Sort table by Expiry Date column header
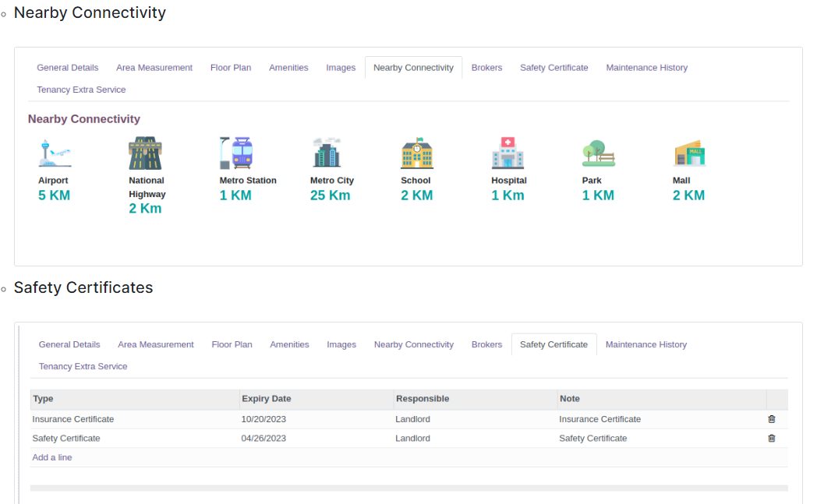The width and height of the screenshot is (817, 504). pos(267,399)
